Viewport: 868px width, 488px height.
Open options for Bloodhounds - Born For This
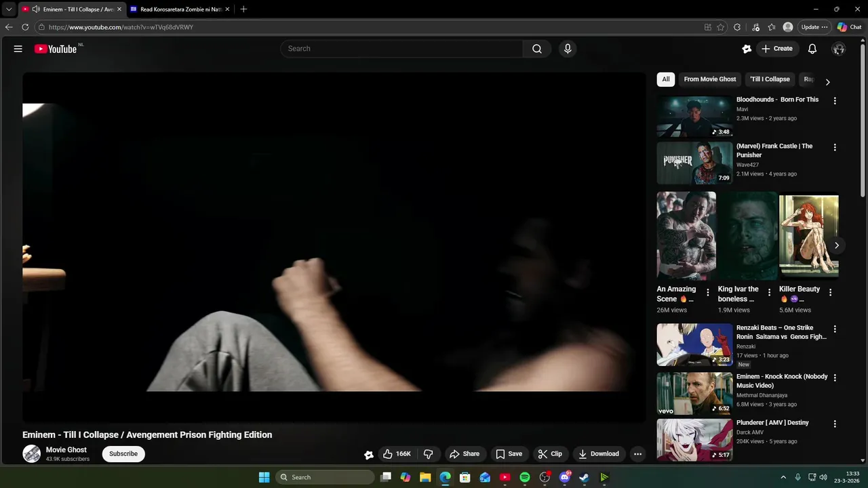click(x=835, y=100)
